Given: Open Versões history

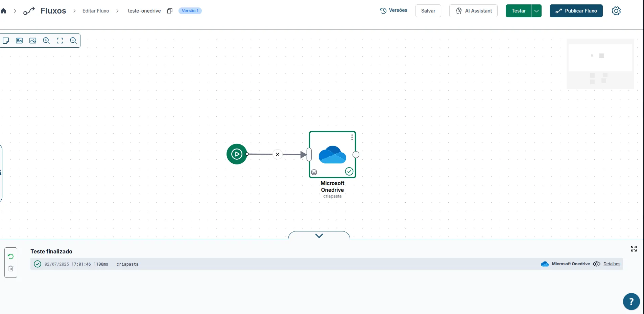Looking at the screenshot, I should pyautogui.click(x=394, y=10).
